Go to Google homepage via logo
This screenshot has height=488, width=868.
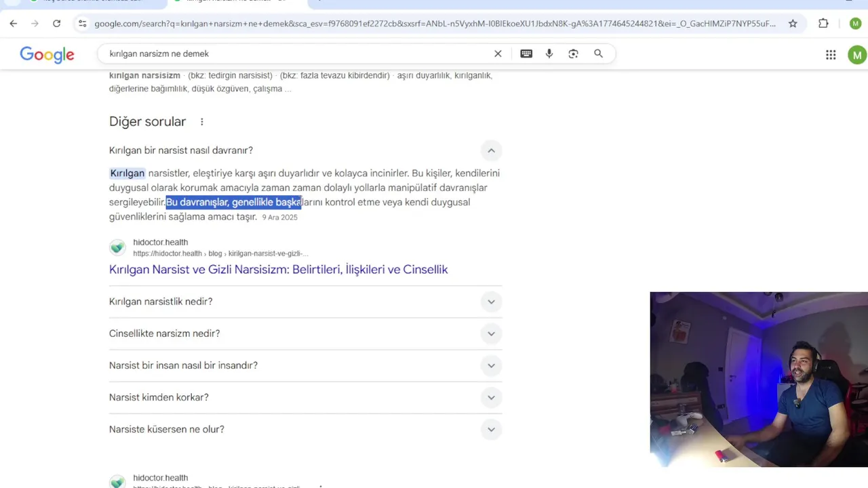(47, 54)
